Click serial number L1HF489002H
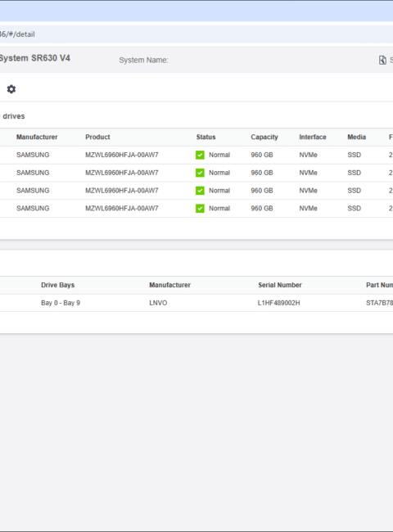 278,303
